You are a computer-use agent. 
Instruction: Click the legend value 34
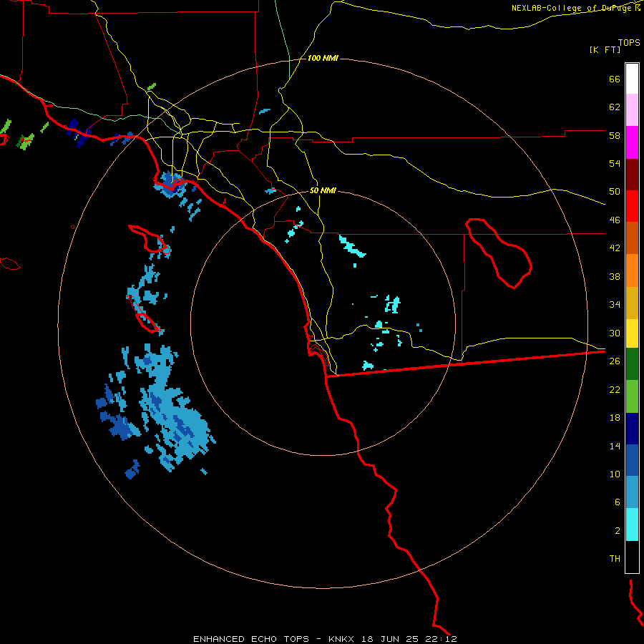click(x=615, y=304)
